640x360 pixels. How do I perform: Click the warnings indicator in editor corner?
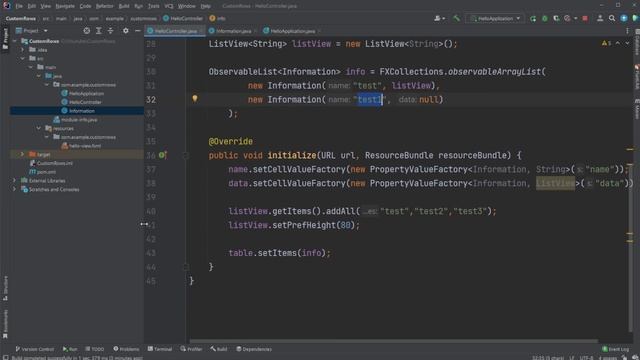click(x=606, y=43)
